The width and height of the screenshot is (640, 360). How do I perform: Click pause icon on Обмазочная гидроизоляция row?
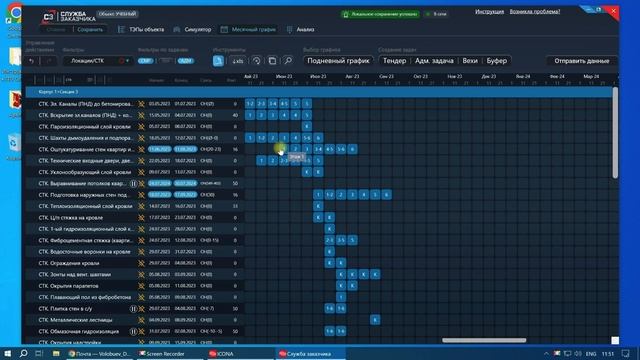[x=133, y=331]
